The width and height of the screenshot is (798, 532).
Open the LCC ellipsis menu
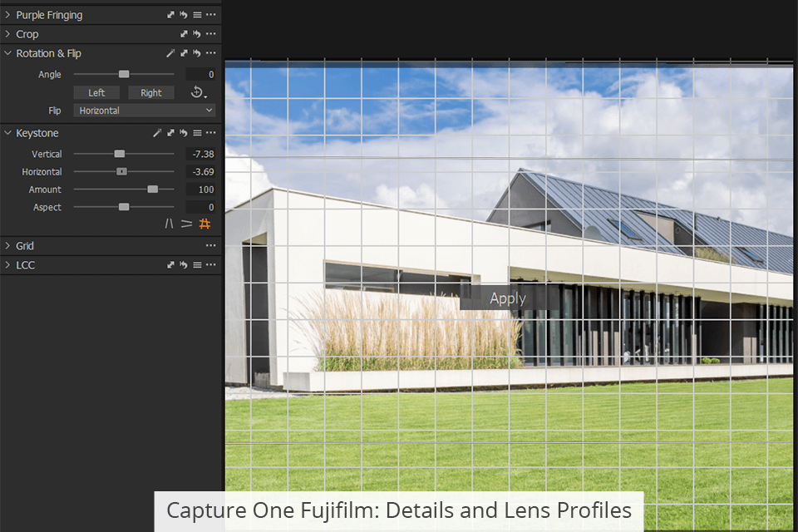210,264
